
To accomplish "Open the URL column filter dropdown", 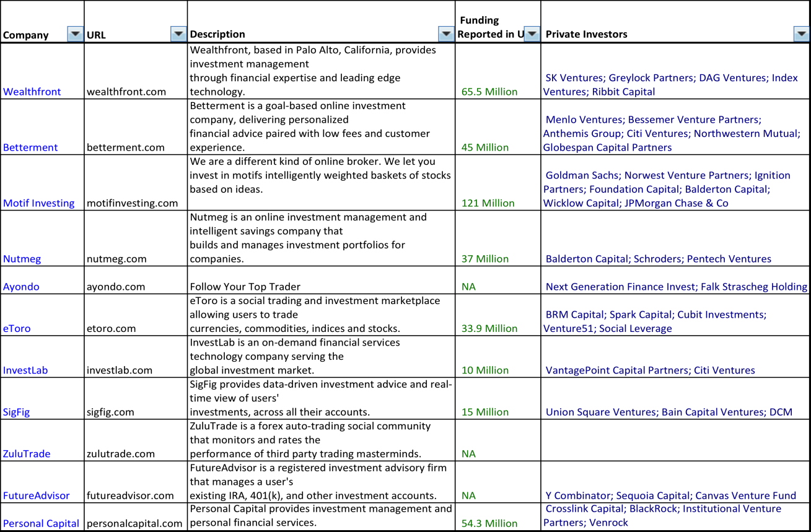I will click(178, 34).
